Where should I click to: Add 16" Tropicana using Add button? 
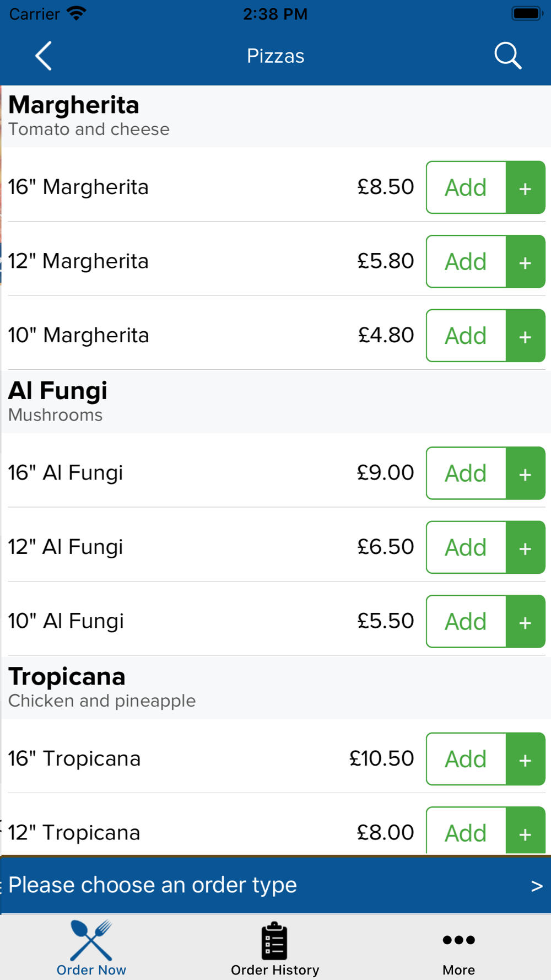point(466,759)
